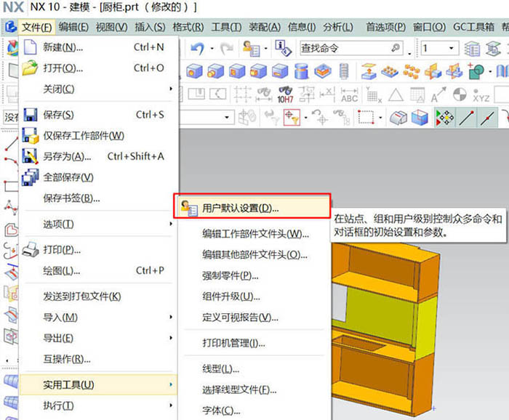Open the Format menu
This screenshot has width=509, height=420.
click(x=188, y=27)
